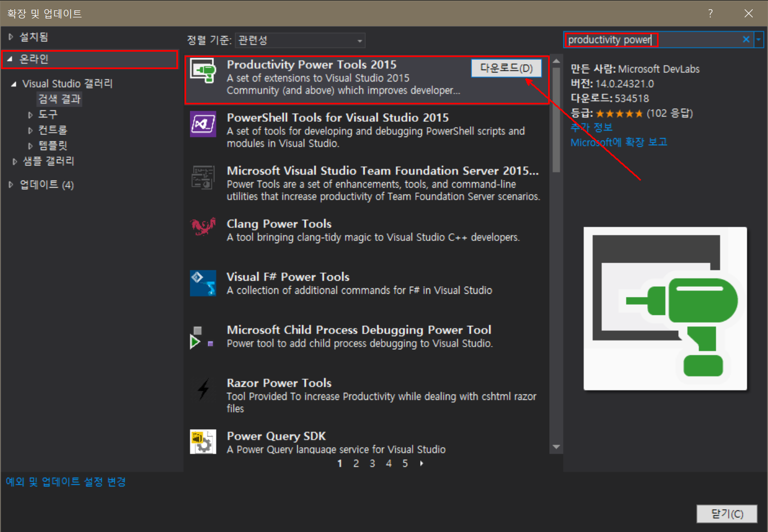Click the 버전: 14.0.24321.0 text

point(612,84)
